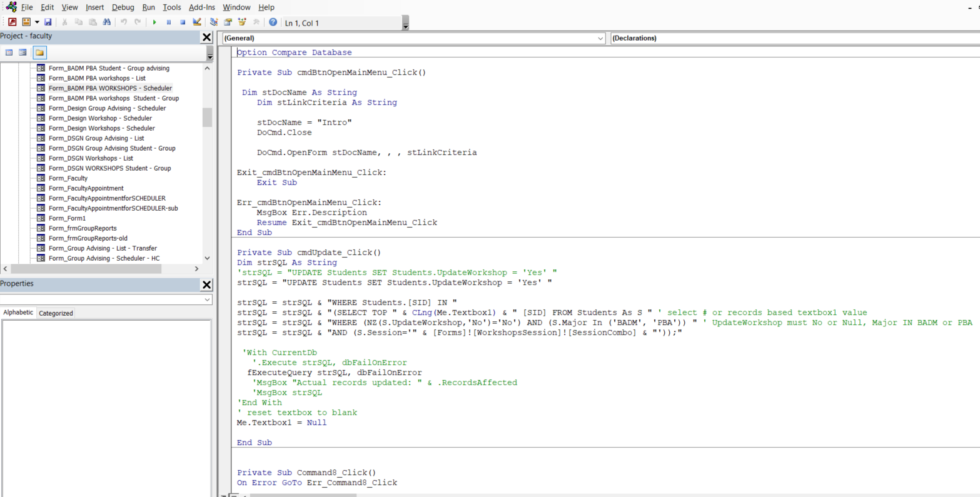
Task: Switch to the Alphabetic properties tab
Action: click(x=18, y=313)
